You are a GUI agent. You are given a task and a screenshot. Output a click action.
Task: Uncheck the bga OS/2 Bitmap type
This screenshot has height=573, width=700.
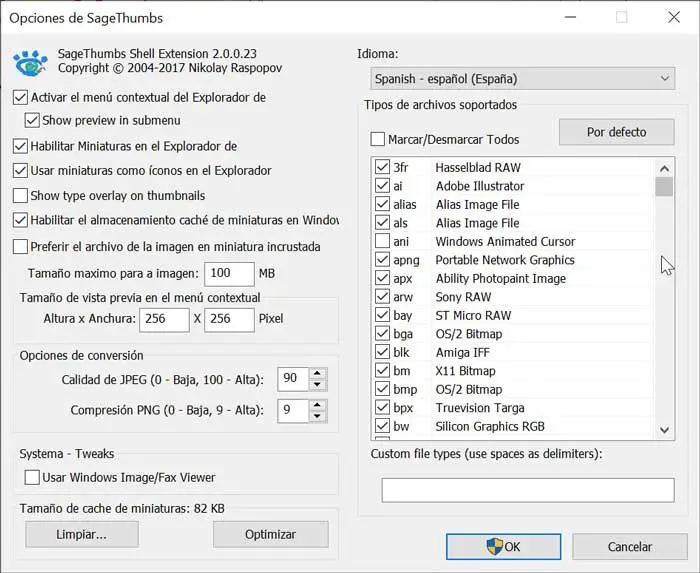[x=382, y=334]
